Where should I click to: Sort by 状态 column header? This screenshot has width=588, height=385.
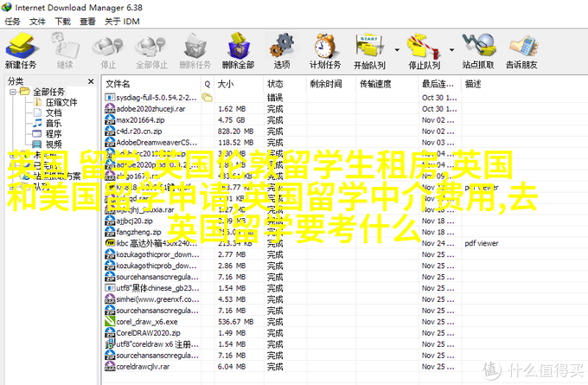coord(285,84)
